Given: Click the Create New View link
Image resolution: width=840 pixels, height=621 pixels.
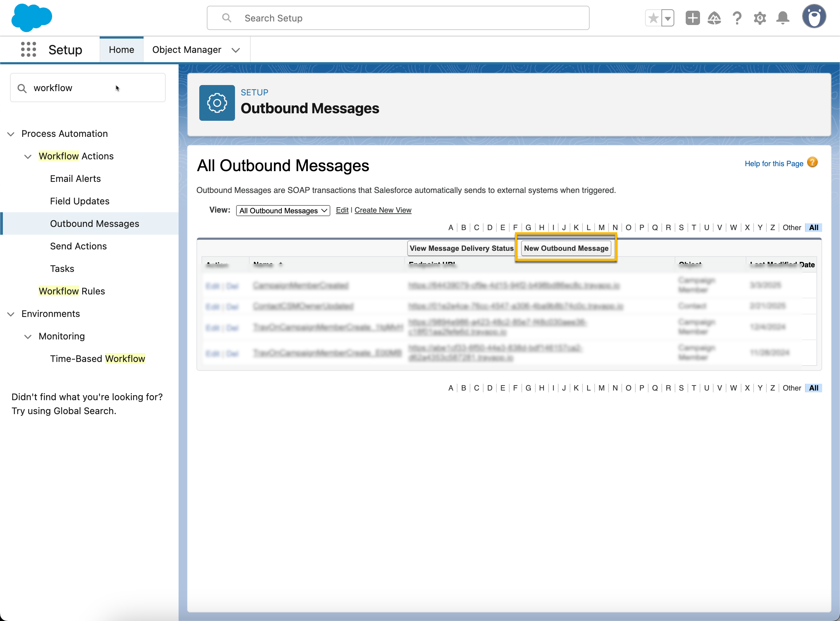Looking at the screenshot, I should [x=383, y=210].
